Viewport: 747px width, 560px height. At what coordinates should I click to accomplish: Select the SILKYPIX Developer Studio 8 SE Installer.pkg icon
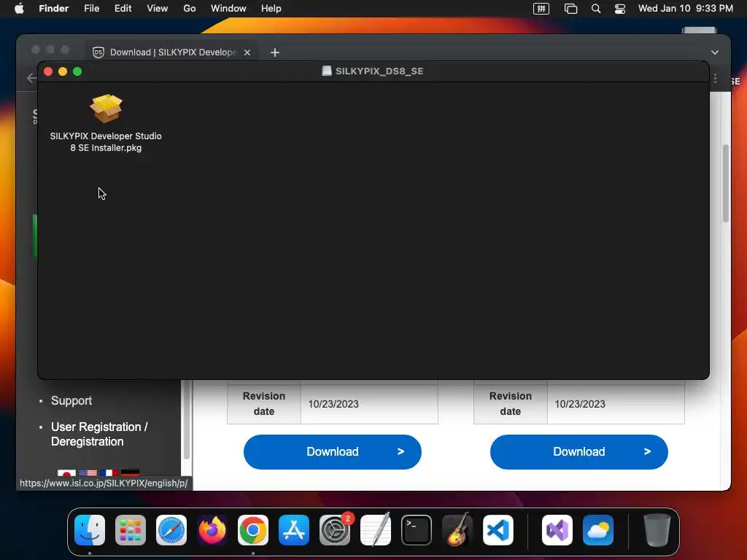click(x=106, y=109)
